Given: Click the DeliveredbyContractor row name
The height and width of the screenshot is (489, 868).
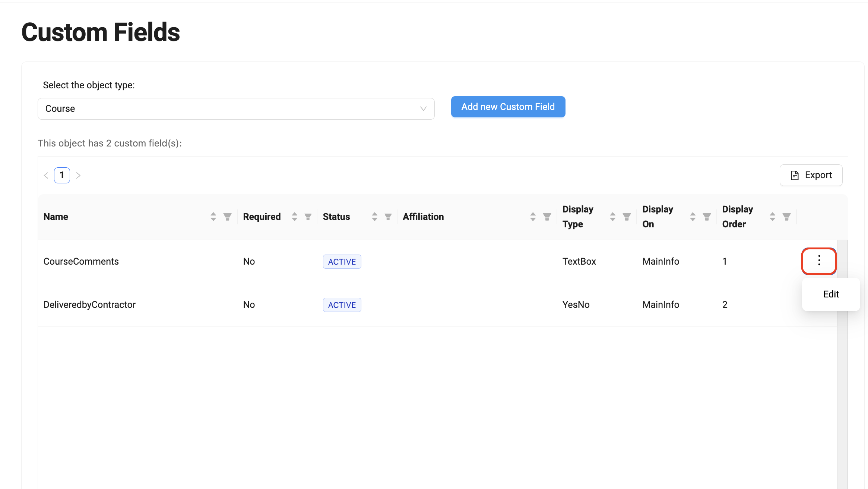Looking at the screenshot, I should pyautogui.click(x=89, y=305).
